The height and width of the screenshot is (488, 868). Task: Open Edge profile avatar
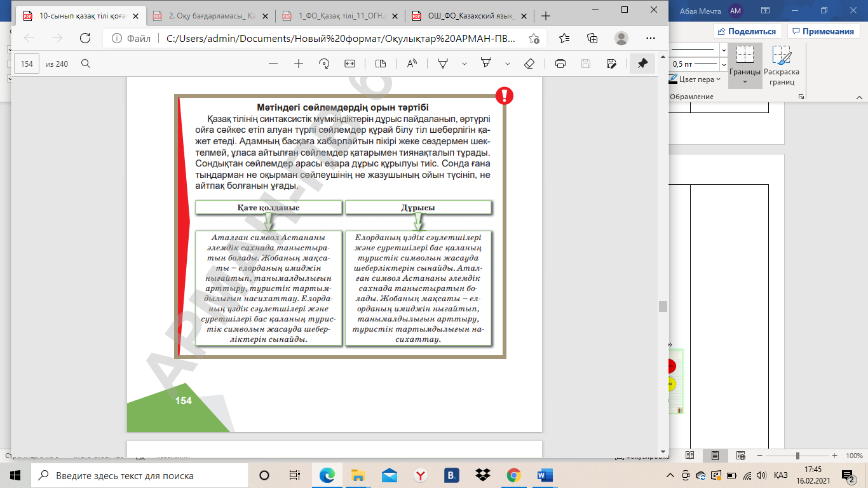point(621,38)
